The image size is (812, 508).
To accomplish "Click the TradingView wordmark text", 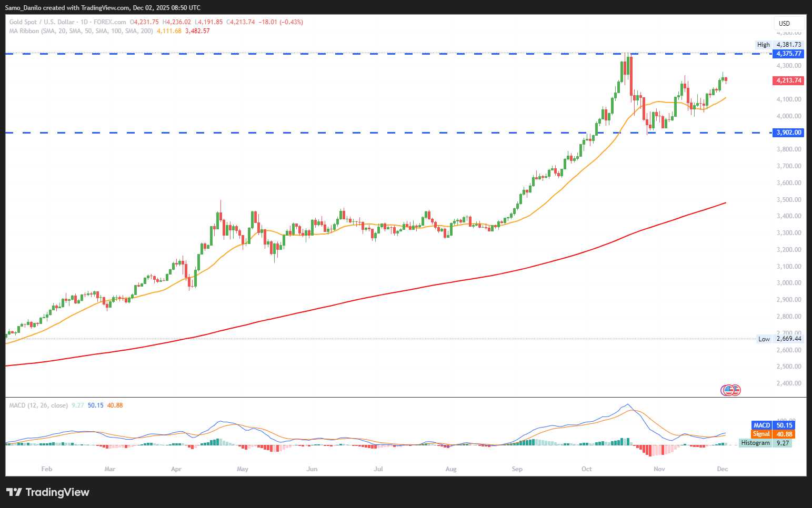I will [57, 492].
